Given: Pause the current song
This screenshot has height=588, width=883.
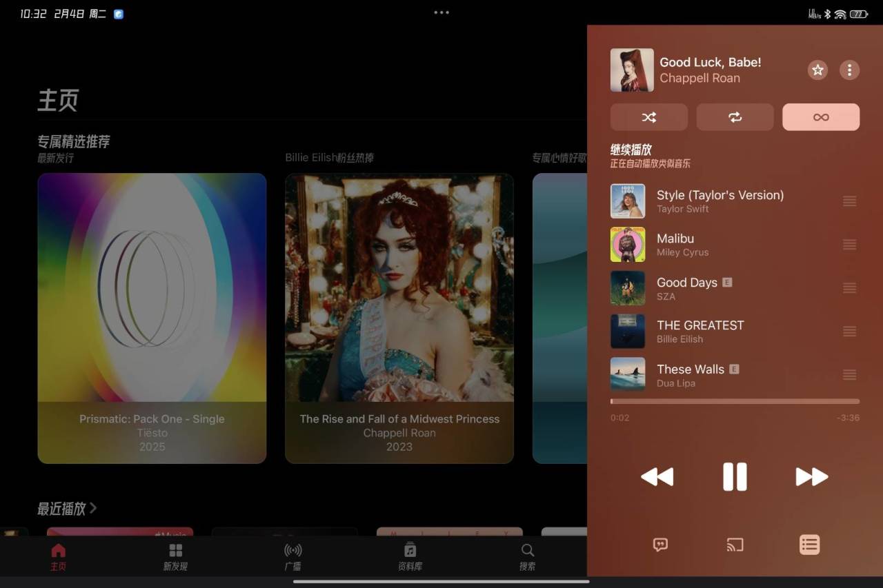Looking at the screenshot, I should 735,476.
